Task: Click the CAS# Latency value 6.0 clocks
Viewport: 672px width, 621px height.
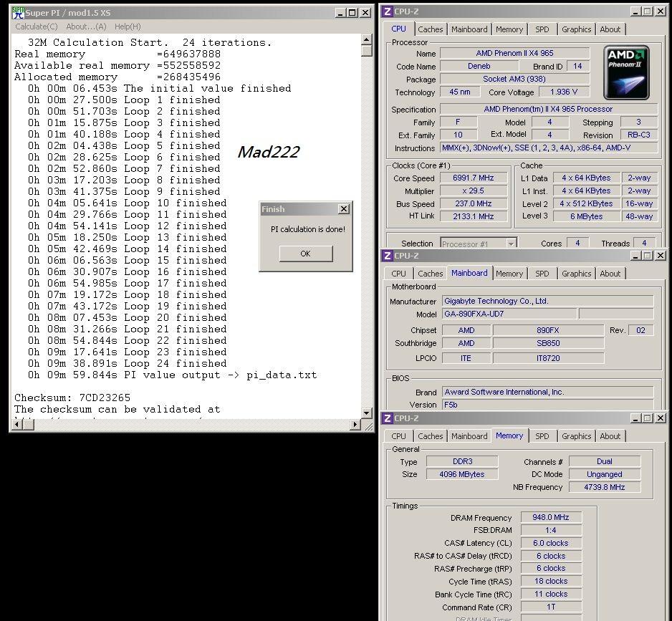Action: pos(551,543)
